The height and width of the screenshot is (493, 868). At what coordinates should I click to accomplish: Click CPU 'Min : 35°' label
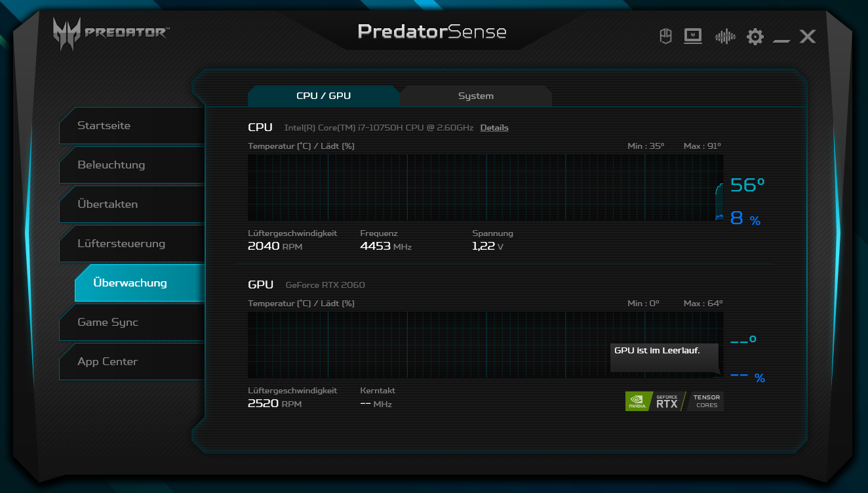point(646,146)
